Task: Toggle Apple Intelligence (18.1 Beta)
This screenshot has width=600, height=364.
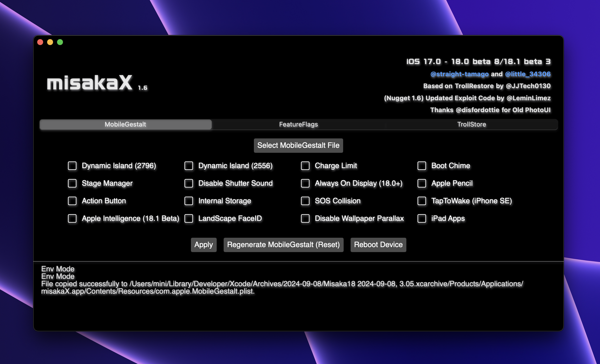Action: [x=72, y=218]
